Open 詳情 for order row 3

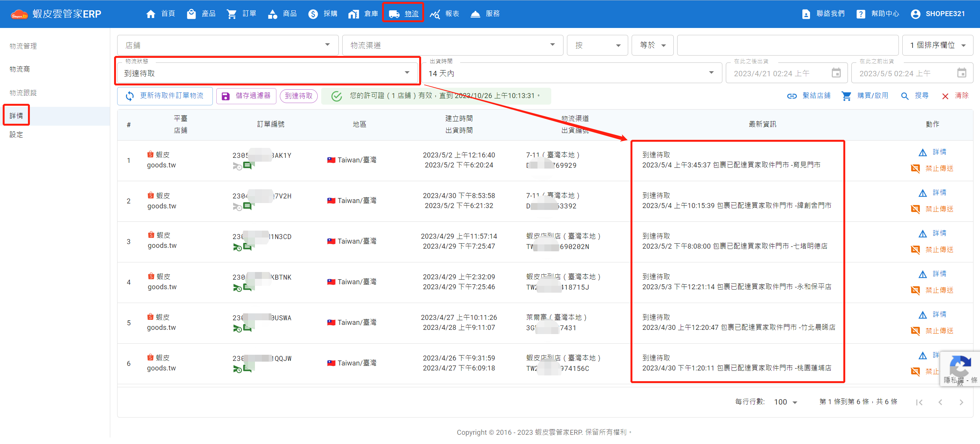point(933,233)
